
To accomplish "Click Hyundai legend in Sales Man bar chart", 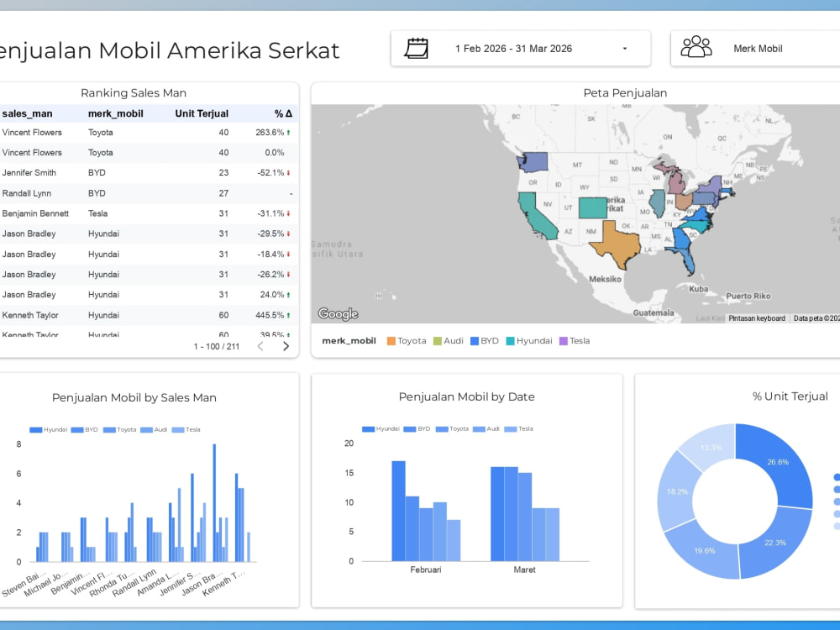I will coord(49,429).
